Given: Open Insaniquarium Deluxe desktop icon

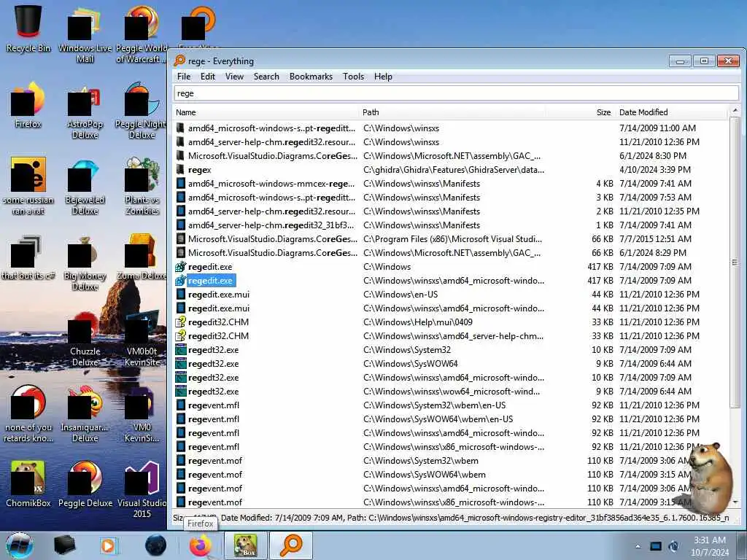Looking at the screenshot, I should point(85,414).
